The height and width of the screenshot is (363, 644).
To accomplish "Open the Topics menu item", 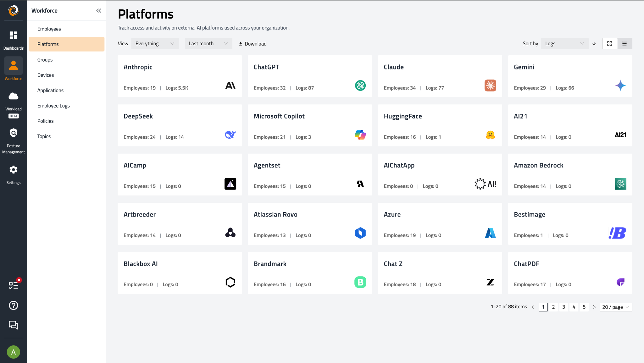I will [x=66, y=136].
